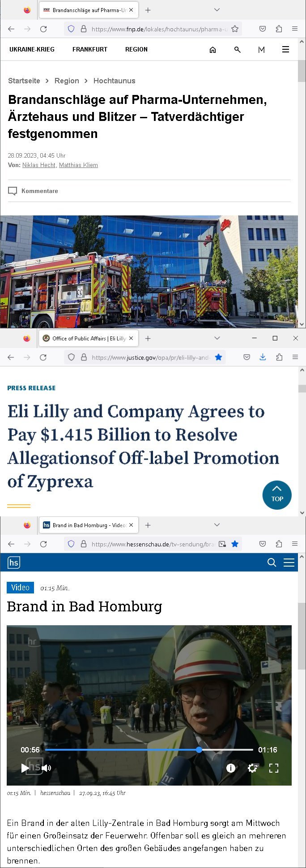This screenshot has height=868, width=306.
Task: Open the Kommentare comment icon
Action: click(x=13, y=191)
